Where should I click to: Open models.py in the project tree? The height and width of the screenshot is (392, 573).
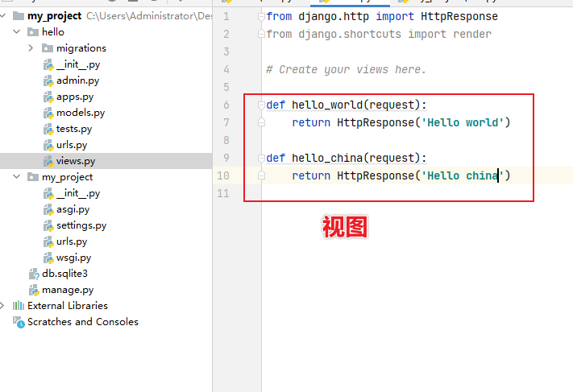81,113
